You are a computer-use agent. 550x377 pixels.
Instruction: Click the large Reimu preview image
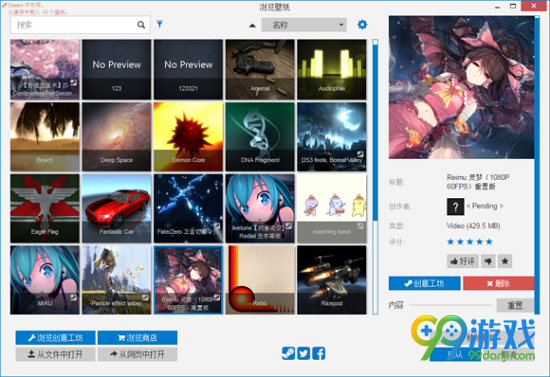pyautogui.click(x=461, y=87)
